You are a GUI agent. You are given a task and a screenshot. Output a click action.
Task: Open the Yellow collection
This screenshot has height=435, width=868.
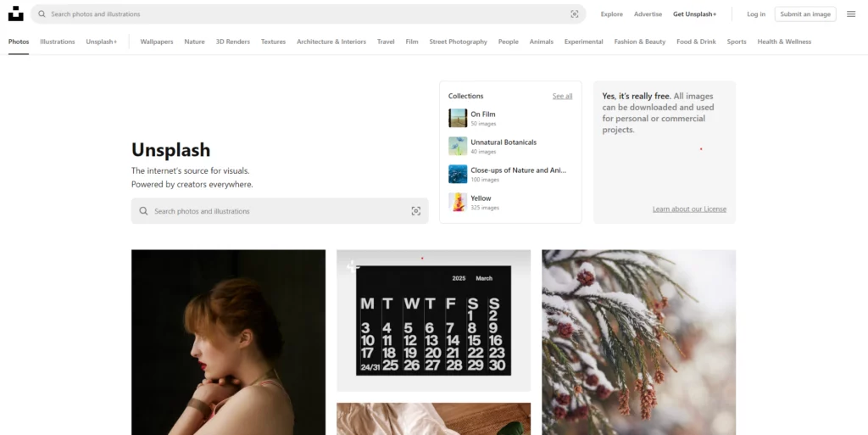tap(481, 198)
